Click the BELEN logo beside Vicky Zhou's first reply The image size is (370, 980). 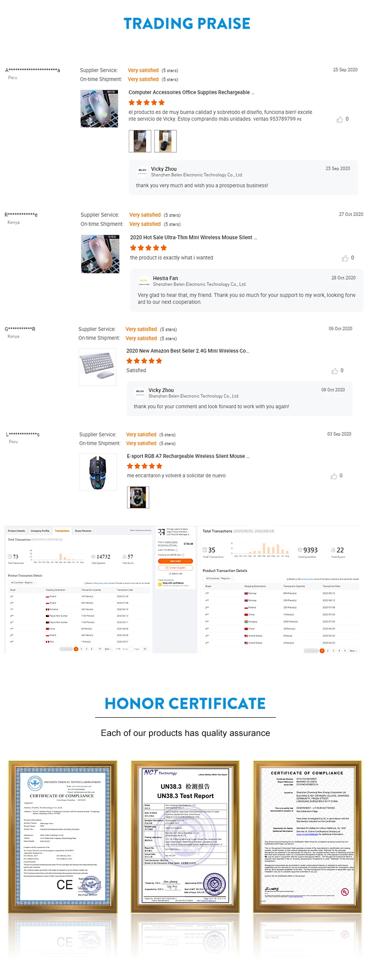(x=142, y=171)
